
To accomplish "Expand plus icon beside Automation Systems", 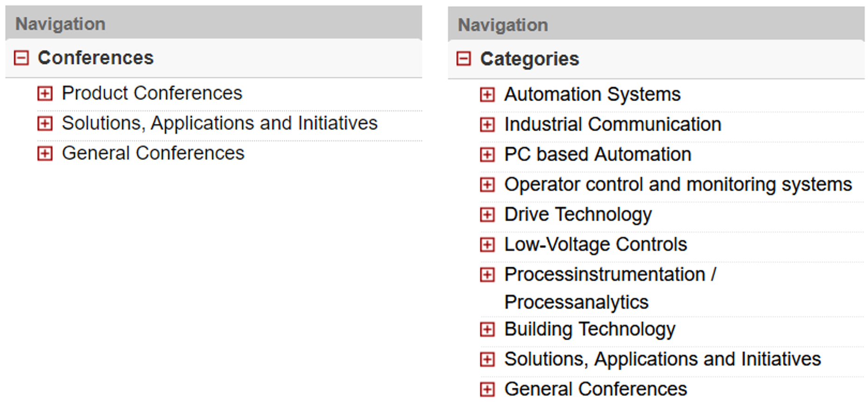I will 487,95.
